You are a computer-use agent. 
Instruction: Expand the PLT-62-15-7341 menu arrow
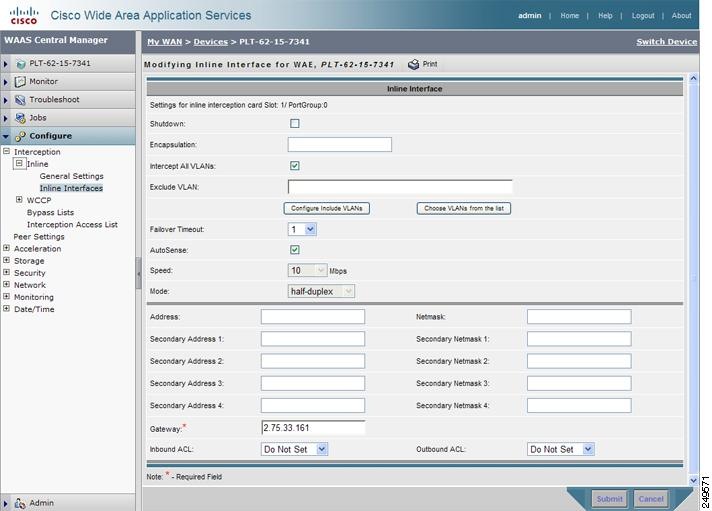pos(5,64)
